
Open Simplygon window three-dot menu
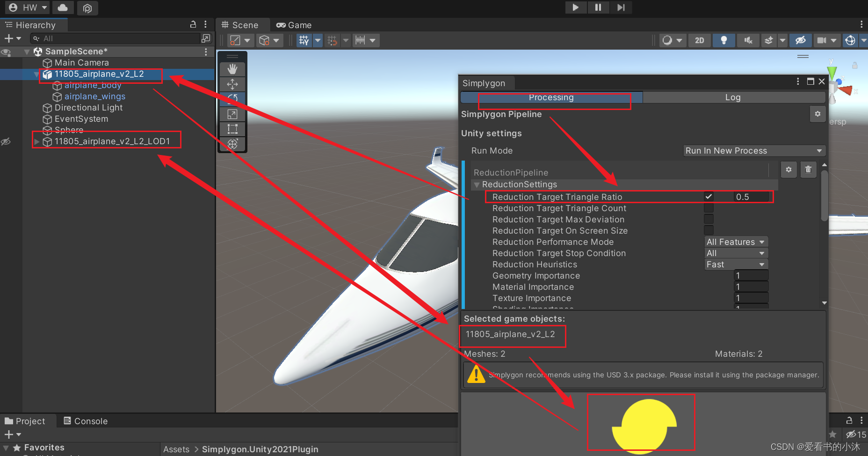pos(798,81)
